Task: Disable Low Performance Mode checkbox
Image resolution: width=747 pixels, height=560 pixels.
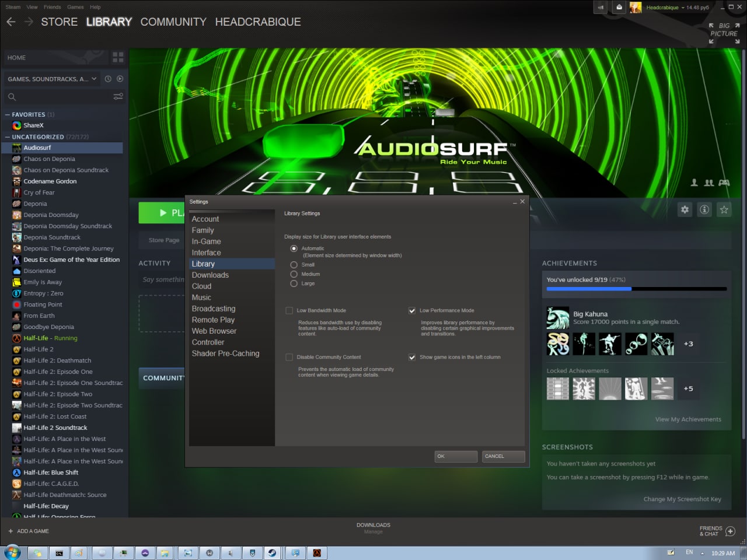Action: click(x=412, y=310)
